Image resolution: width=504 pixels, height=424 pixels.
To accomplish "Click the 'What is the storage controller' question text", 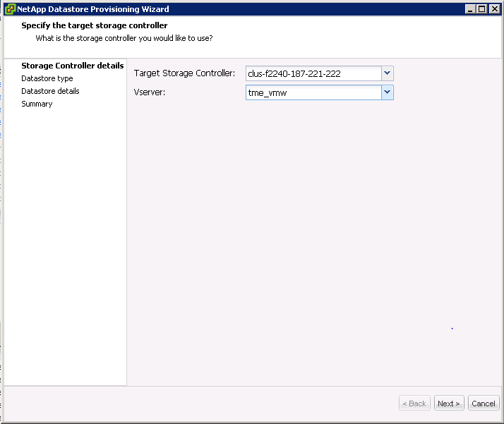I will [124, 38].
